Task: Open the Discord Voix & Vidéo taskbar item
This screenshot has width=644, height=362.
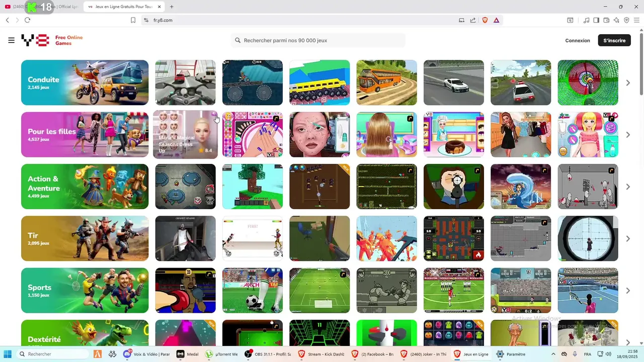Action: click(147, 354)
